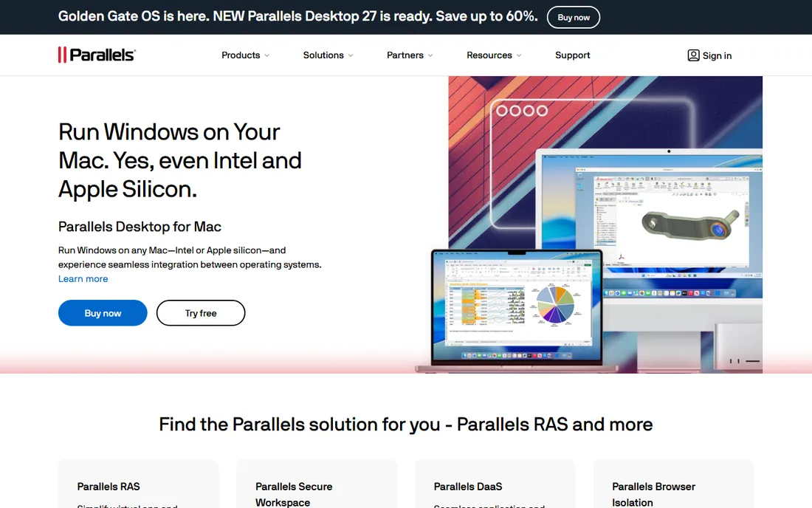
Task: Select the Parallels Browser Isolation card
Action: pyautogui.click(x=674, y=484)
